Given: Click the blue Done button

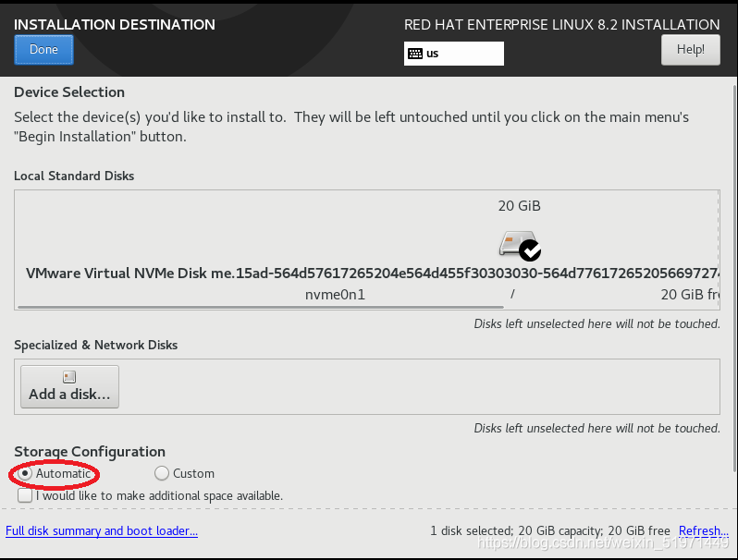Looking at the screenshot, I should pyautogui.click(x=43, y=49).
